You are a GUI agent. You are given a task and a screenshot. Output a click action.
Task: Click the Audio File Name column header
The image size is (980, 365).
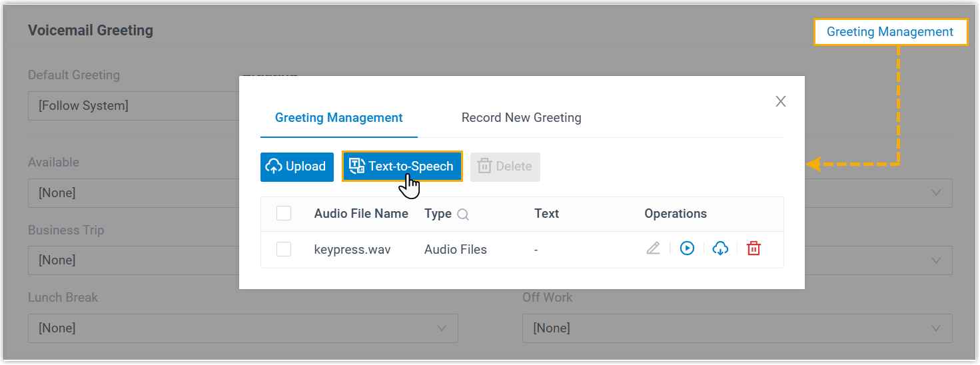[361, 214]
